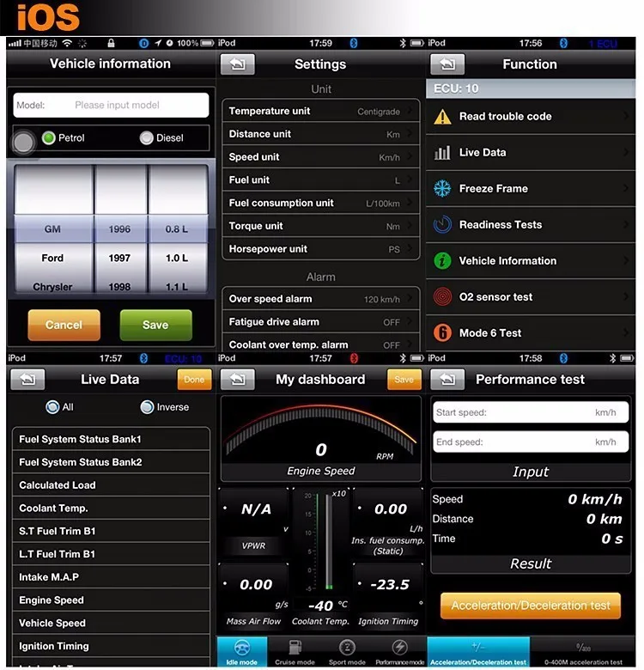Switch to 0-400M acceleration test tab
Image resolution: width=644 pixels, height=670 pixels.
click(x=583, y=653)
